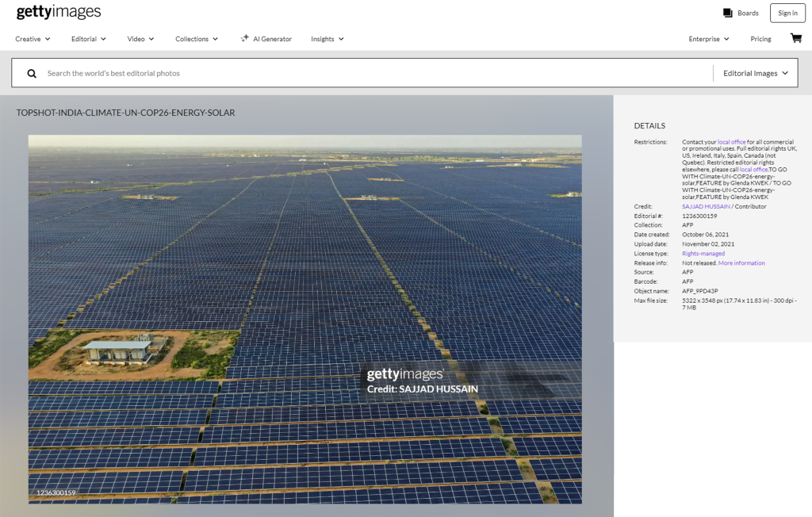Open the Collections dropdown
The image size is (812, 517).
197,39
